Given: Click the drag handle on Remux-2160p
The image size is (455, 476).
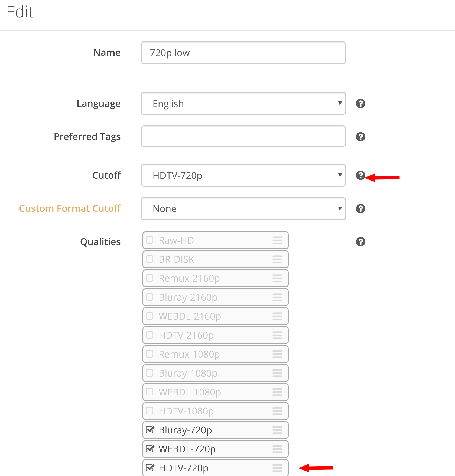Looking at the screenshot, I should click(277, 278).
